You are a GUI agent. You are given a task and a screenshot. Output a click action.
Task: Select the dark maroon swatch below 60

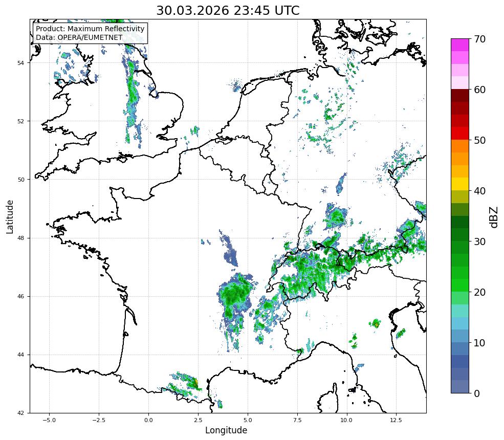click(459, 96)
